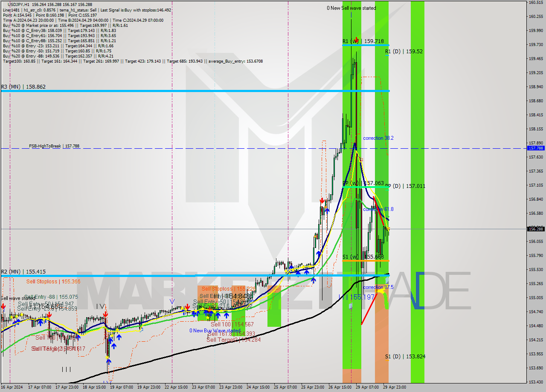Click the 'Buy %10 @ C_Entry38: 158.039' line
Viewport: 546px width, 392px height.
coord(59,30)
